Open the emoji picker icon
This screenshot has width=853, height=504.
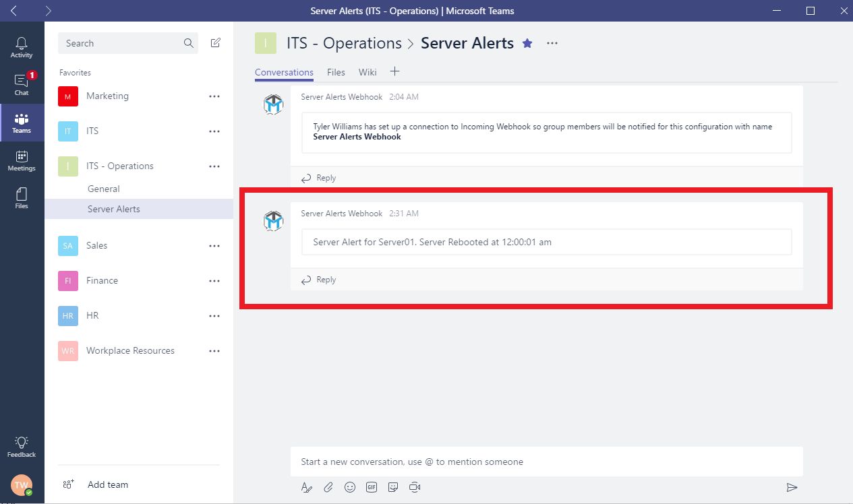click(x=350, y=487)
